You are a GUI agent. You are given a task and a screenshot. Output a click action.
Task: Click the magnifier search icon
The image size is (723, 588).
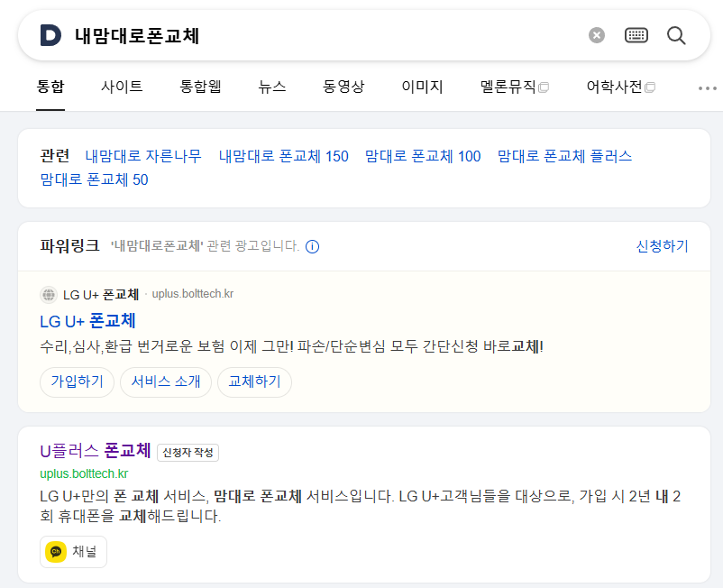675,35
